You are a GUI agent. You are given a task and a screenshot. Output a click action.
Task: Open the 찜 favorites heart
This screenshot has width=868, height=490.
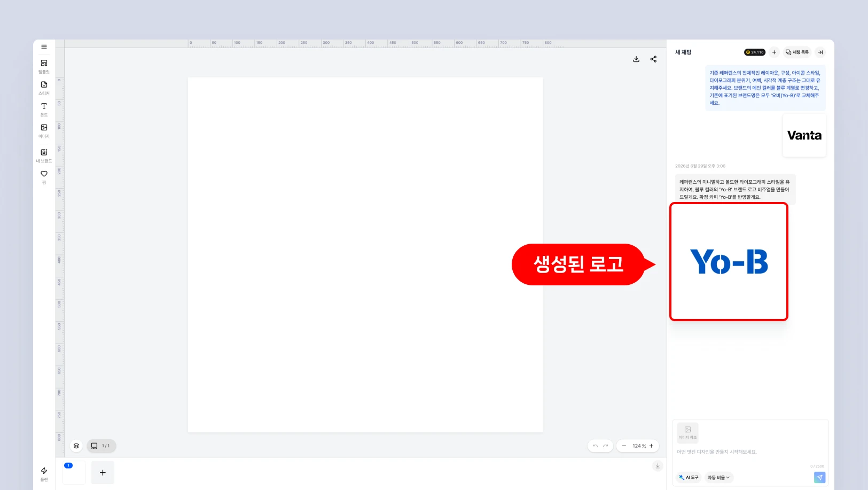44,177
